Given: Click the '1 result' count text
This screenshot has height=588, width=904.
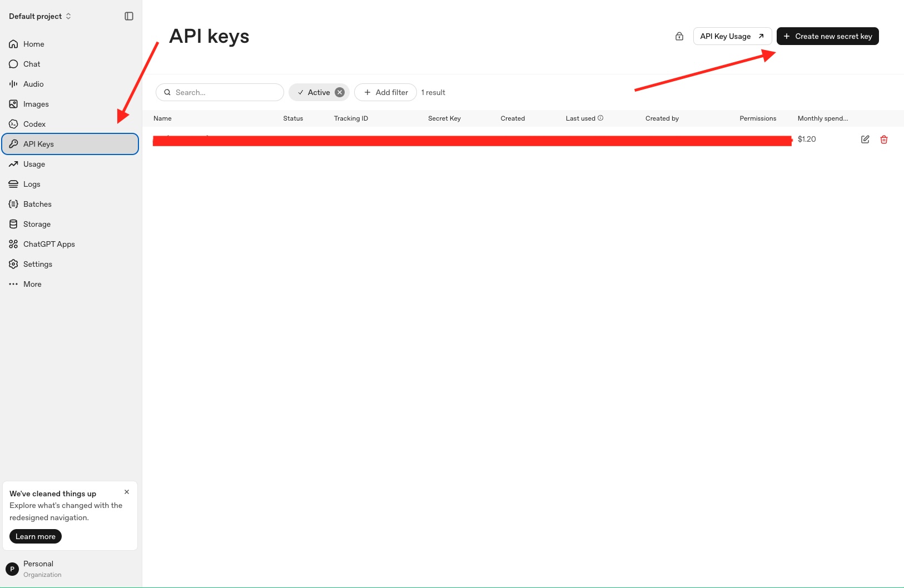Looking at the screenshot, I should click(433, 92).
